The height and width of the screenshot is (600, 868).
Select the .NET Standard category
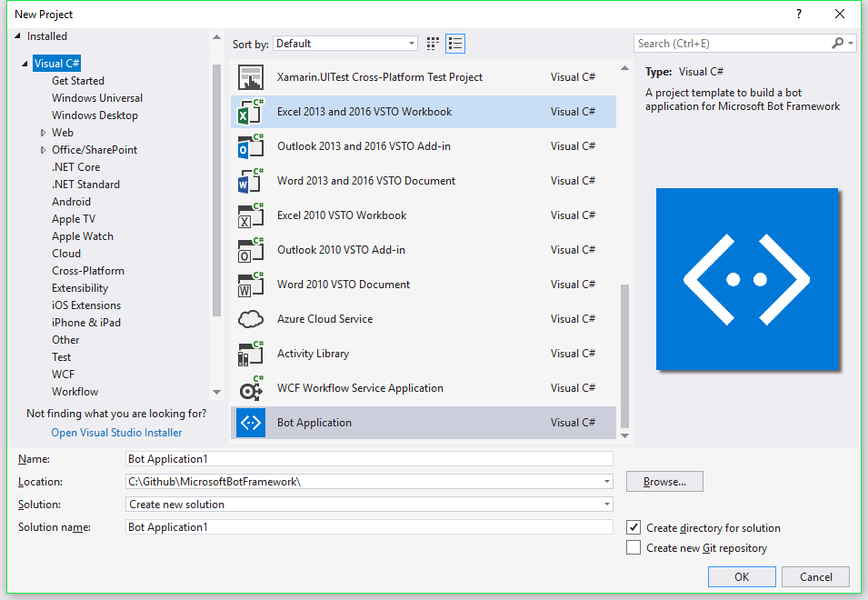point(85,185)
